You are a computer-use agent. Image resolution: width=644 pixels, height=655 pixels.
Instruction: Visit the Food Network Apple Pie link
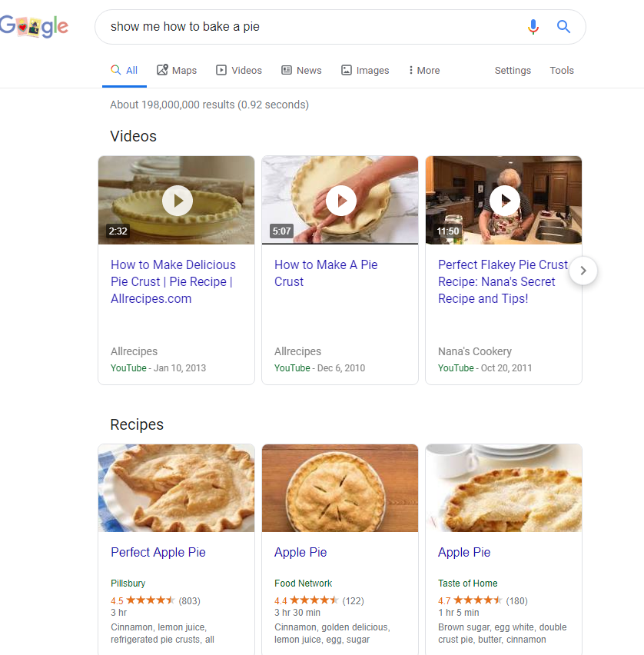pos(300,552)
